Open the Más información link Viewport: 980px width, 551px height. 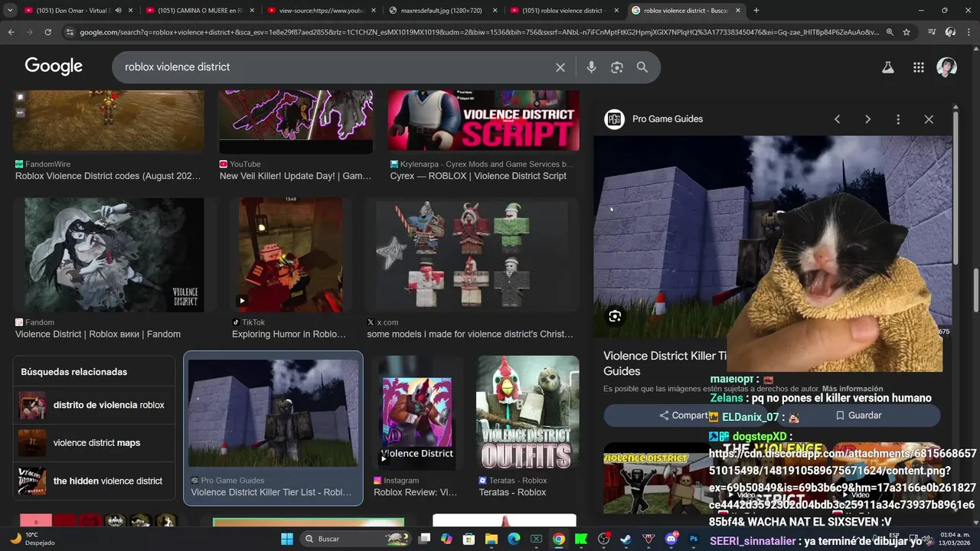pyautogui.click(x=852, y=389)
